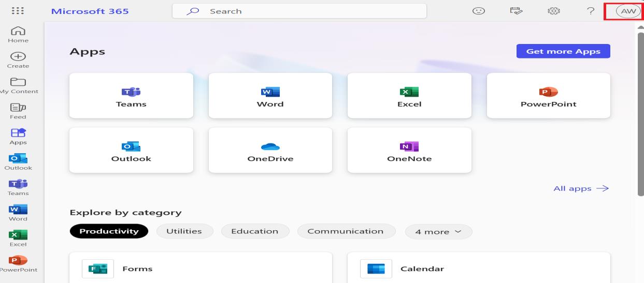Click the Microsoft 365 title link
644x283 pixels.
pyautogui.click(x=90, y=11)
